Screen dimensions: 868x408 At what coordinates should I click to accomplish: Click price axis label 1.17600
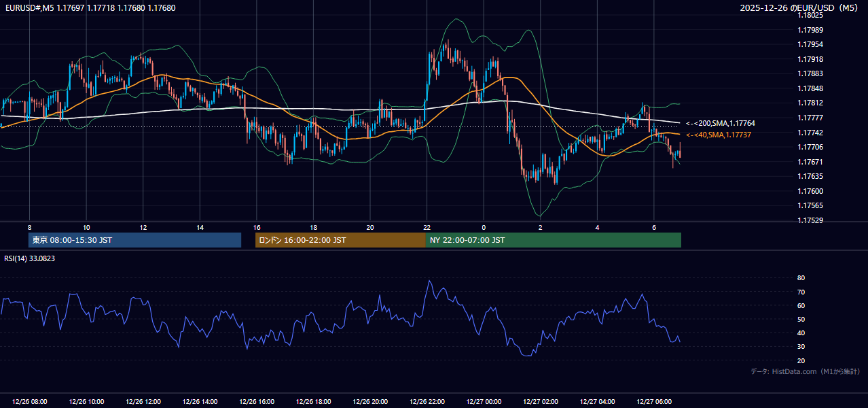(810, 191)
